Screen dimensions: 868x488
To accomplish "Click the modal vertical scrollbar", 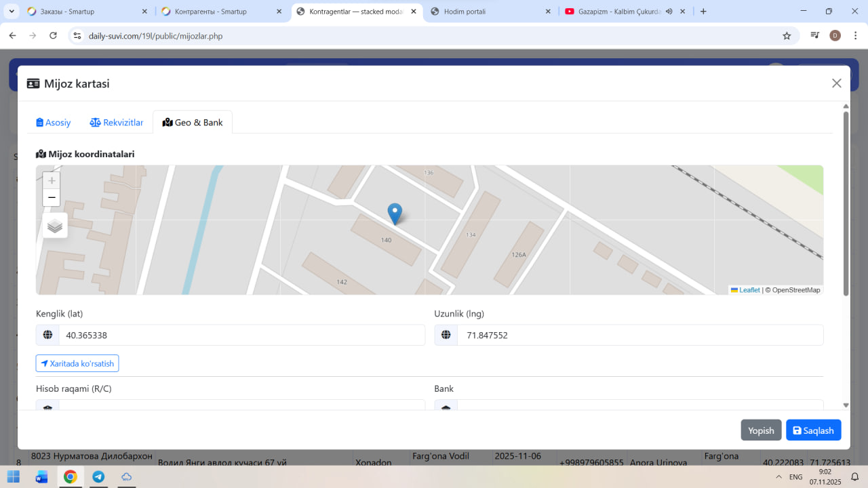I will (846, 203).
